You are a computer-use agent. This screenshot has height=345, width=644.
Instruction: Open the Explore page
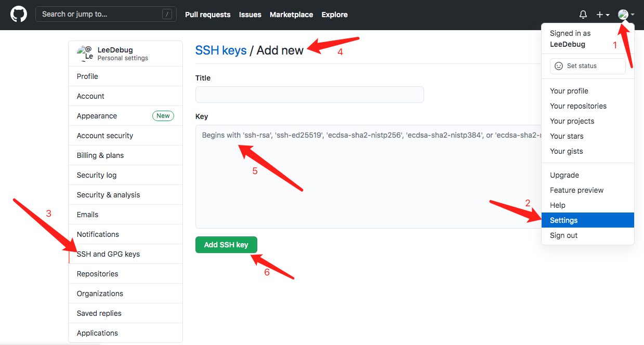[x=334, y=15]
